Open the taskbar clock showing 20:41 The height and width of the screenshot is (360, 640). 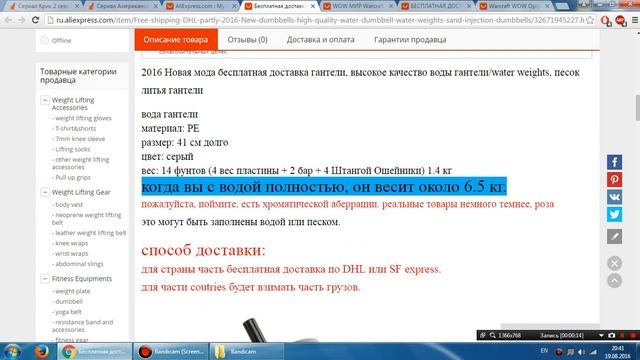pos(618,352)
